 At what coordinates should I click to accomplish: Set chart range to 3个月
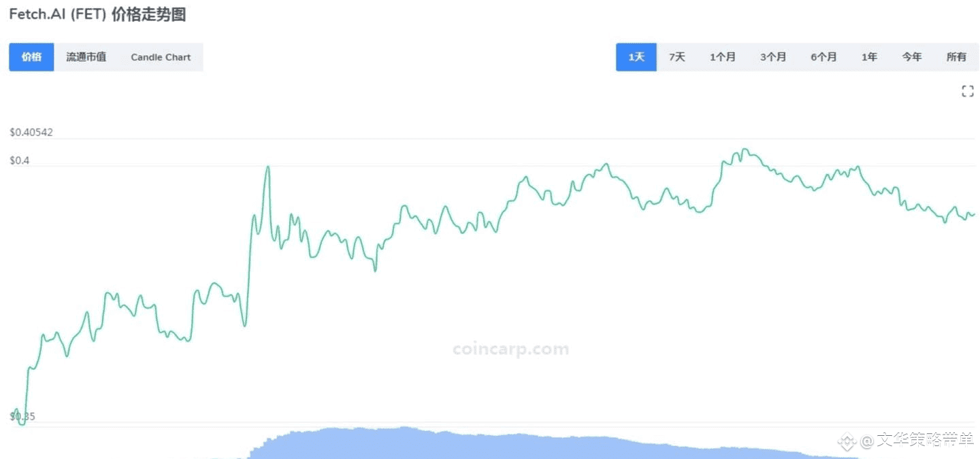pyautogui.click(x=773, y=57)
